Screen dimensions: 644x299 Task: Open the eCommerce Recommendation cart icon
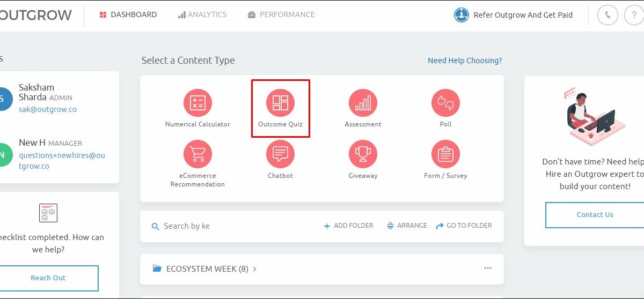tap(197, 154)
